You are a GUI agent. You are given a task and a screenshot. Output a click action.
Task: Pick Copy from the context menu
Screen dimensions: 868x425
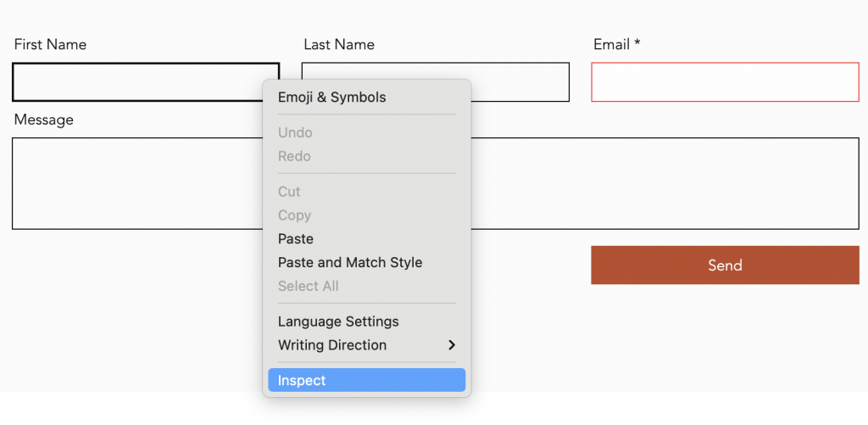(294, 215)
